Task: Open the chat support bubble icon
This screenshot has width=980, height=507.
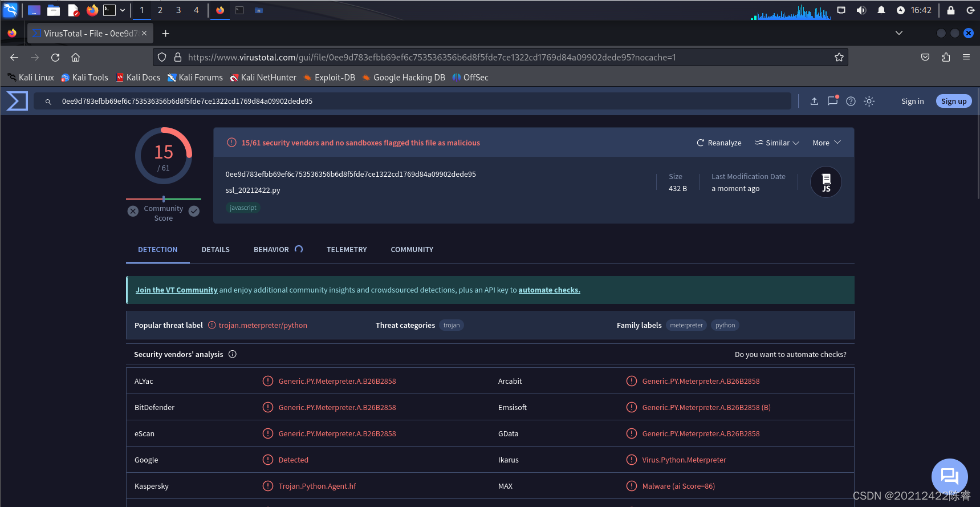Action: pyautogui.click(x=949, y=477)
